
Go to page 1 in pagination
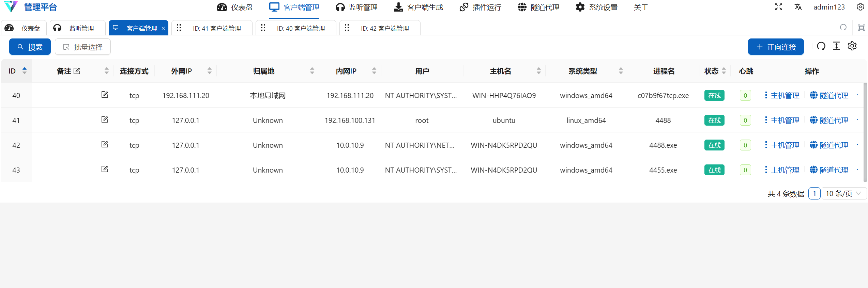click(814, 193)
